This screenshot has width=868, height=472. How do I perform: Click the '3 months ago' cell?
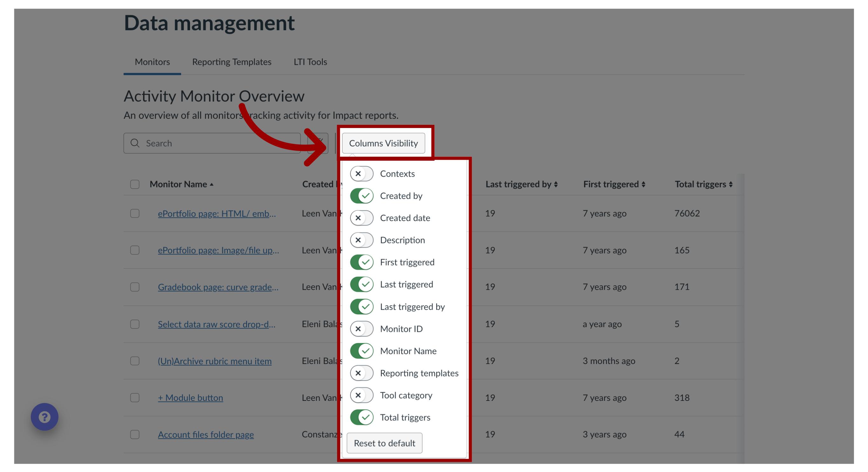pos(609,361)
